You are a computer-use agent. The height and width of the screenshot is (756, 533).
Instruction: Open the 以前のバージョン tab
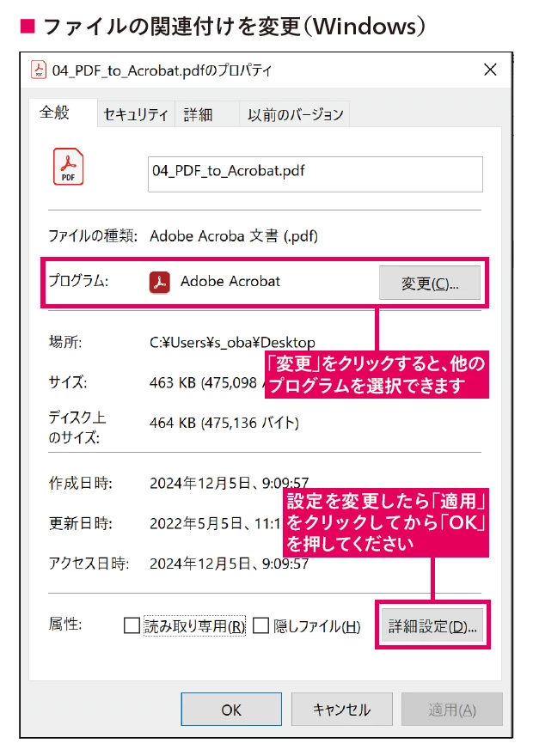tap(295, 115)
